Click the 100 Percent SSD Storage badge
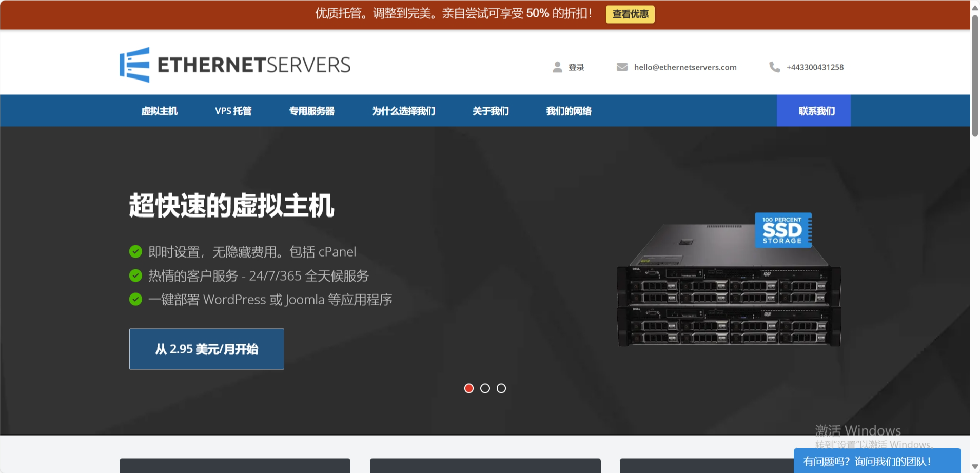Image resolution: width=980 pixels, height=473 pixels. [x=782, y=230]
